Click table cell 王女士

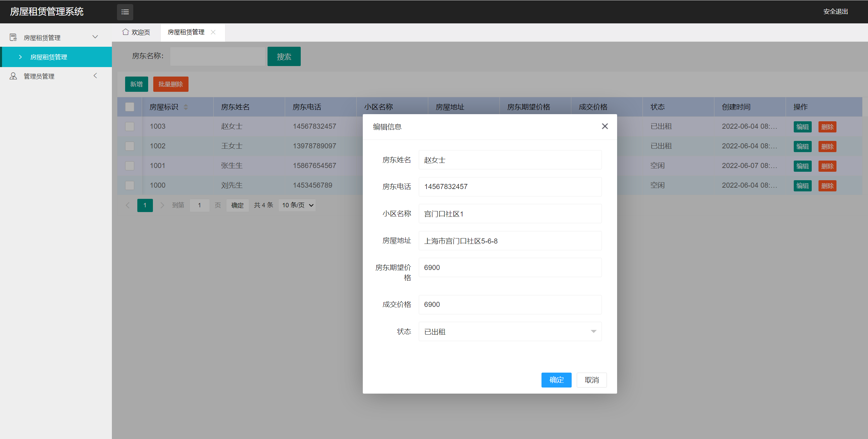tap(232, 146)
